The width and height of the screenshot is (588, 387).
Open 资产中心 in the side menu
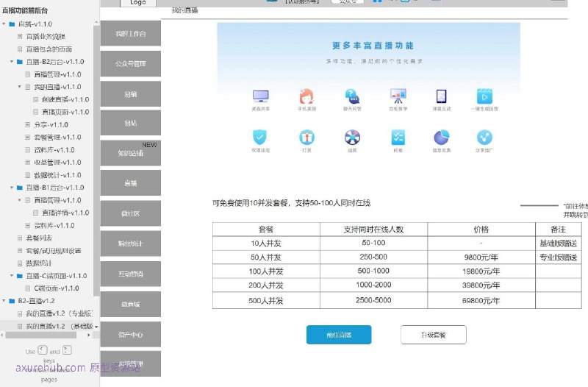coord(131,335)
